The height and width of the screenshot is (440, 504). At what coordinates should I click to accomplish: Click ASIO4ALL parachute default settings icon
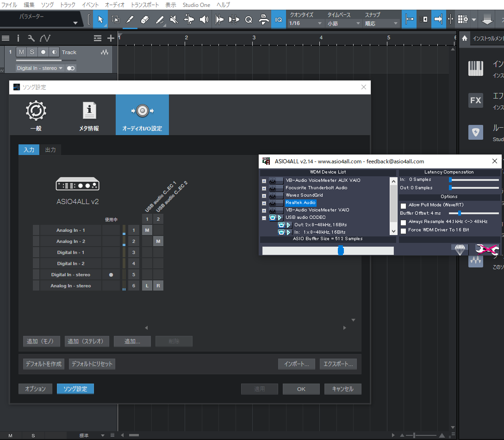pos(460,249)
